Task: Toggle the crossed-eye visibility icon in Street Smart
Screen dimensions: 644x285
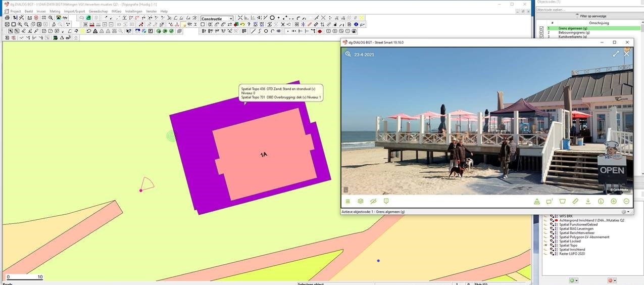Action: click(x=373, y=201)
